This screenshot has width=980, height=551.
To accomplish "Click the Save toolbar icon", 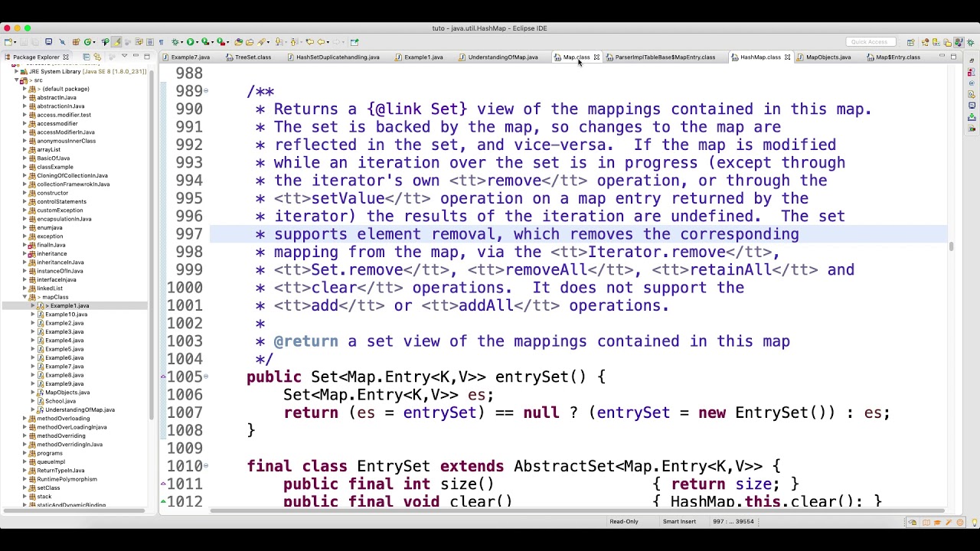I will point(24,42).
